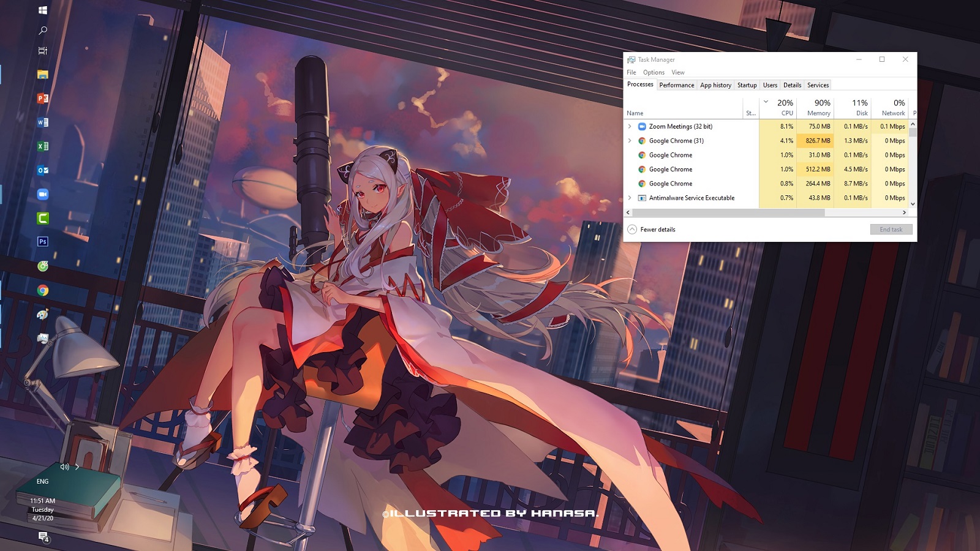
Task: Click the Task Manager icon on the taskbar
Action: point(43,338)
